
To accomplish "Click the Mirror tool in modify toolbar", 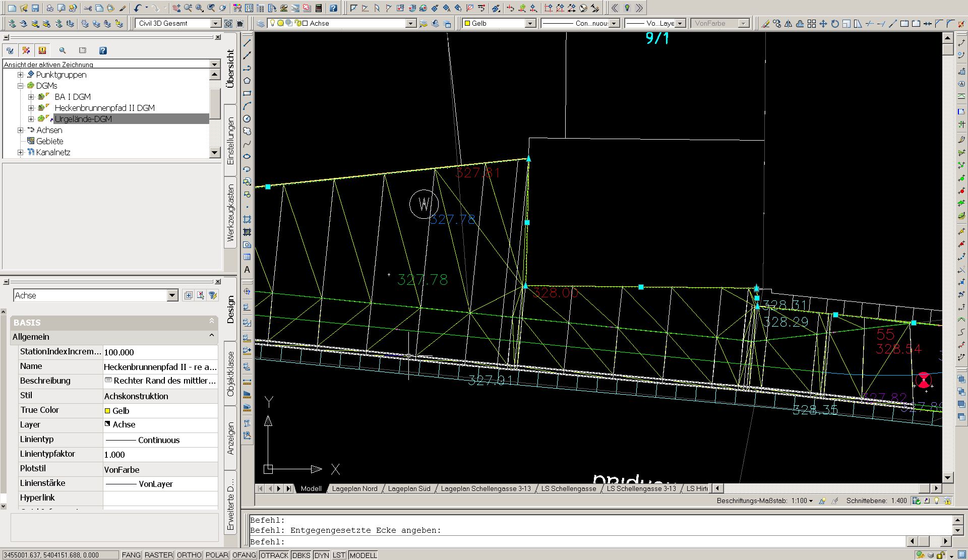I will (x=789, y=23).
